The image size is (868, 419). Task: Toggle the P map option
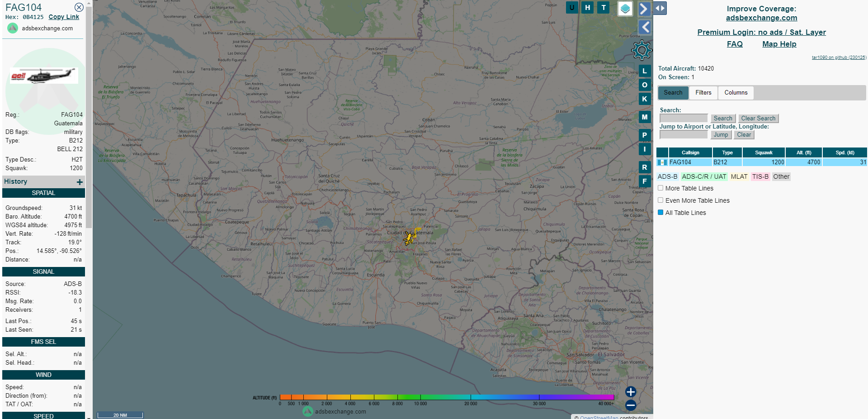[645, 135]
